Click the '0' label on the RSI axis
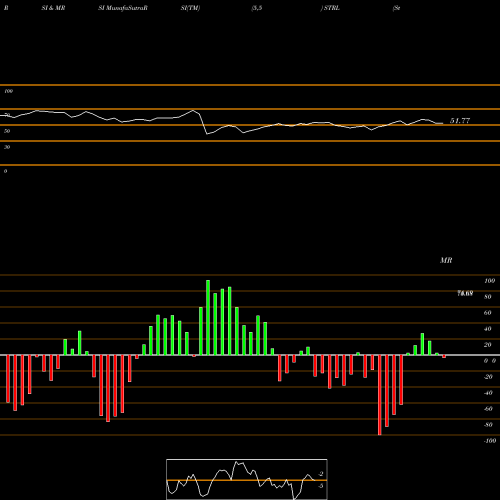Viewport: 500px width, 500px height. tap(5, 171)
